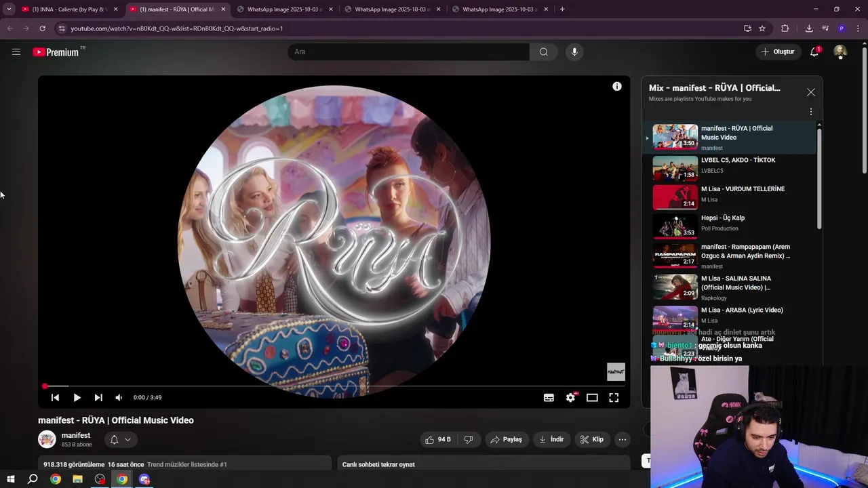Open the manifest channel avatar
Screen dimensions: 868x488
(x=47, y=439)
